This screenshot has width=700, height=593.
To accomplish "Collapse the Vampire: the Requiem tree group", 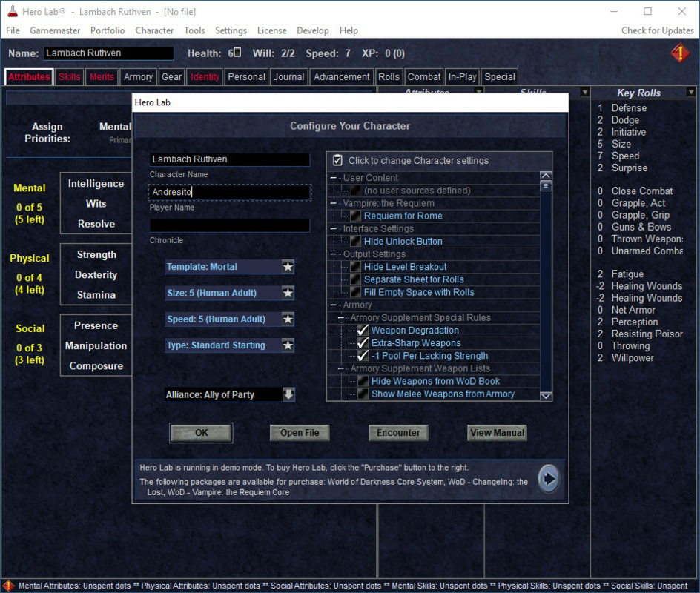I will [333, 203].
